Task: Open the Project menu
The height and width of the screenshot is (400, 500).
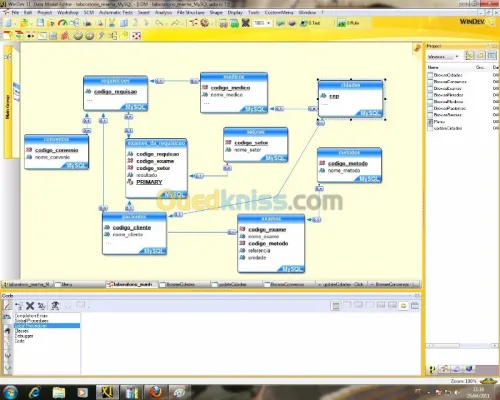Action: click(x=45, y=12)
